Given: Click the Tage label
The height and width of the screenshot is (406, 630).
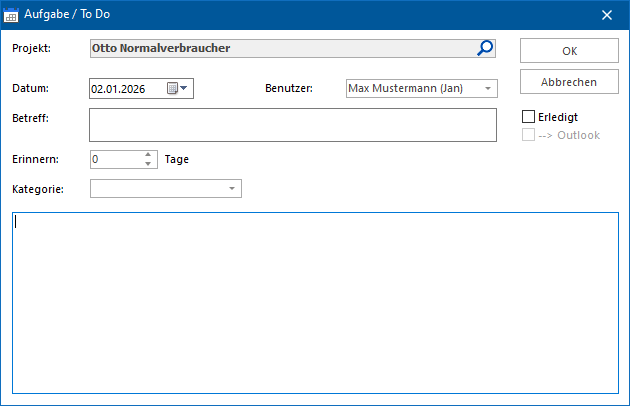Looking at the screenshot, I should tap(177, 159).
